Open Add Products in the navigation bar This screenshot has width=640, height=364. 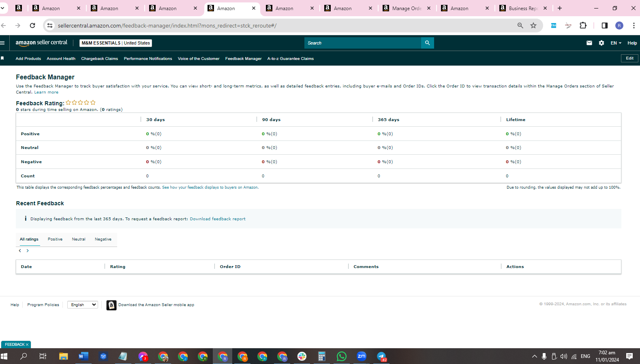(28, 59)
